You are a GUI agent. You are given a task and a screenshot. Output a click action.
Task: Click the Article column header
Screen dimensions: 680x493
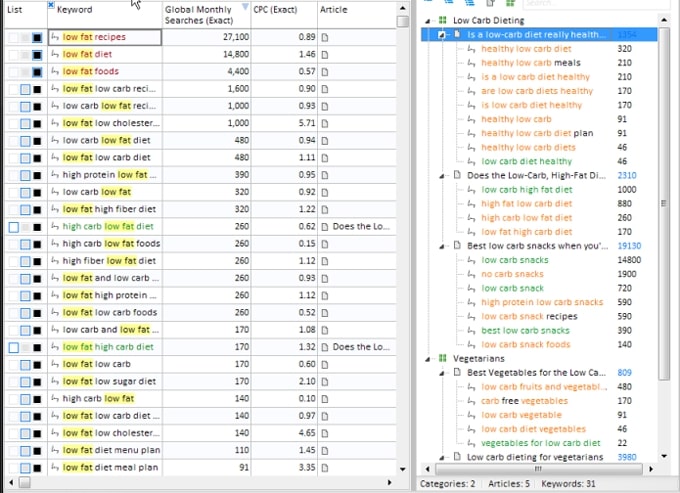(356, 15)
